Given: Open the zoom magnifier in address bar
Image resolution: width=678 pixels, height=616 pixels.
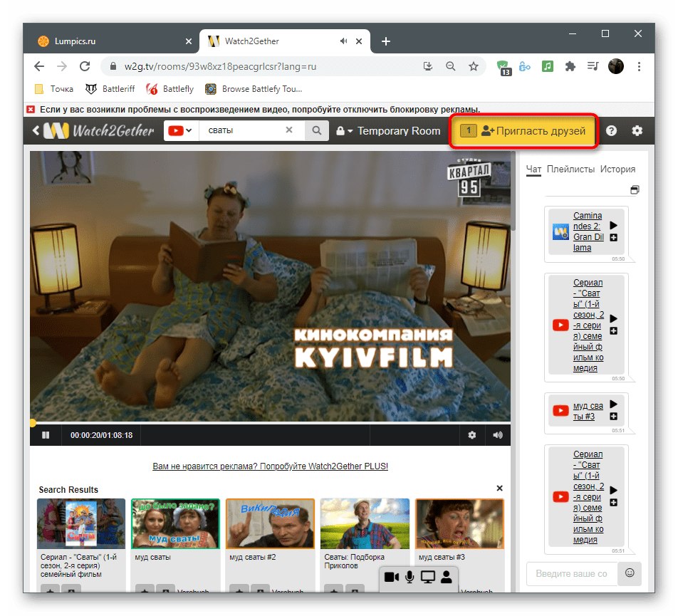Looking at the screenshot, I should coord(451,66).
